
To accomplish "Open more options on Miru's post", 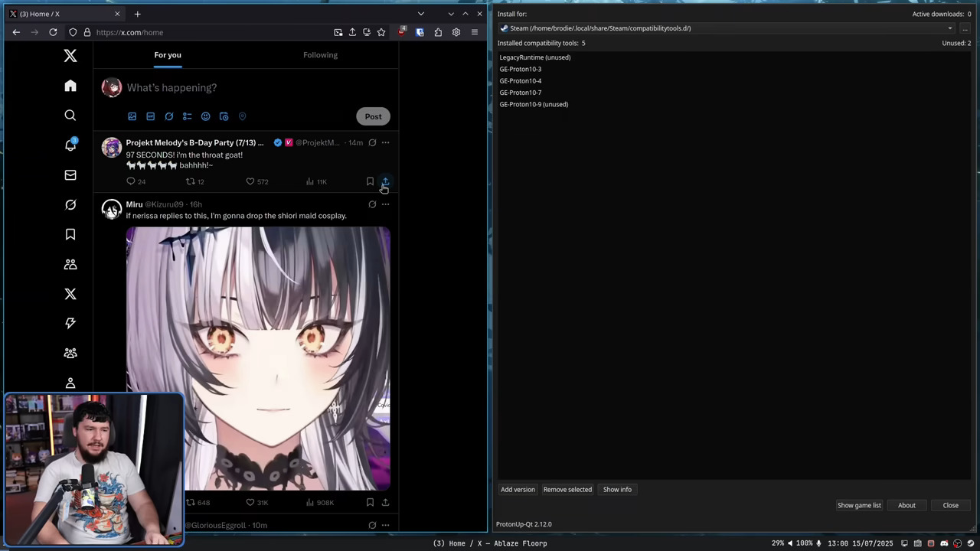I will (385, 204).
